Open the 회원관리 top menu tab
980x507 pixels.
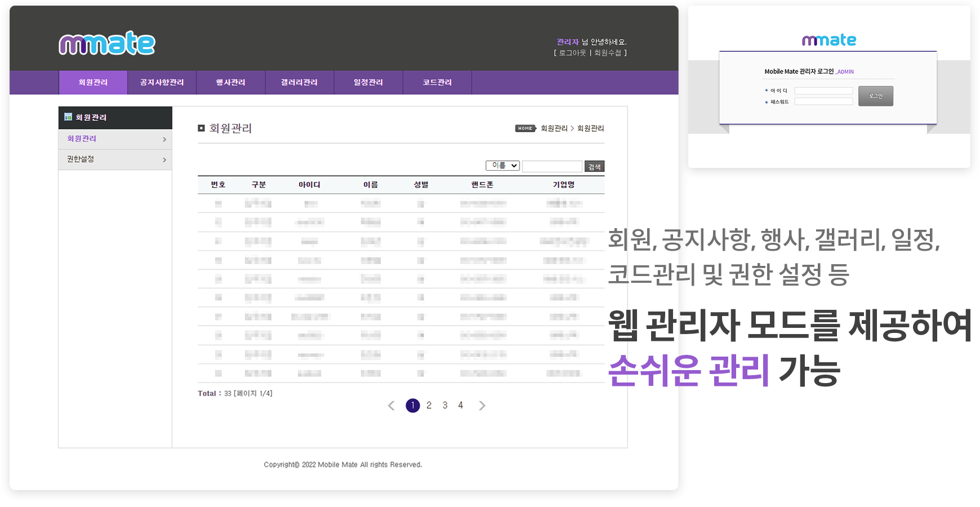click(x=93, y=82)
